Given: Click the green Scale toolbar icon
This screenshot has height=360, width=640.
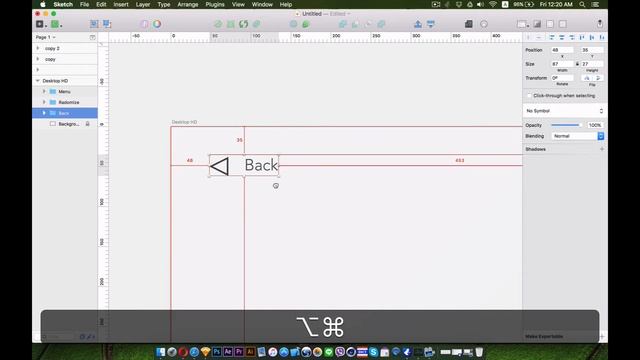Looking at the screenshot, I should [x=306, y=24].
